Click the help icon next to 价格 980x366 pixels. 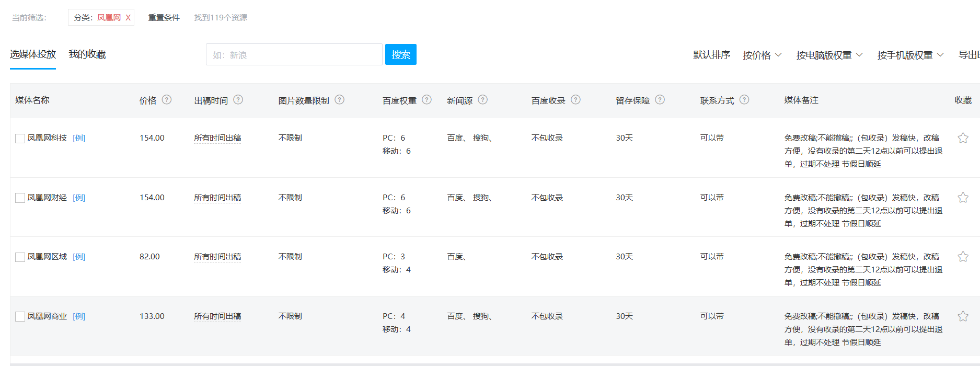click(x=167, y=100)
